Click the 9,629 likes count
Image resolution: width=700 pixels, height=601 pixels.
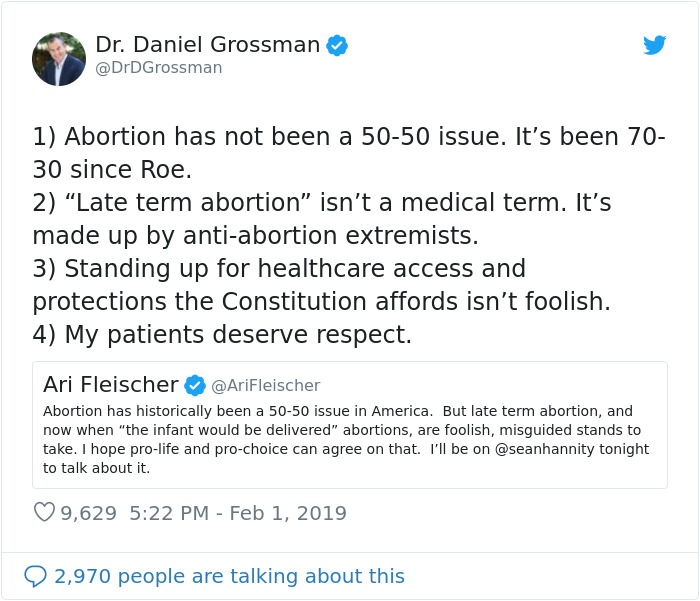click(x=88, y=513)
